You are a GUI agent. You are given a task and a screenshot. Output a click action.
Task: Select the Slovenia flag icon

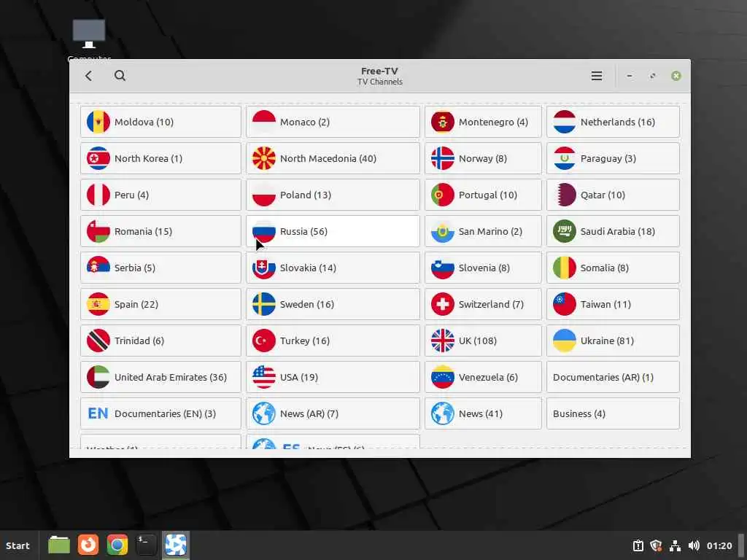(443, 268)
